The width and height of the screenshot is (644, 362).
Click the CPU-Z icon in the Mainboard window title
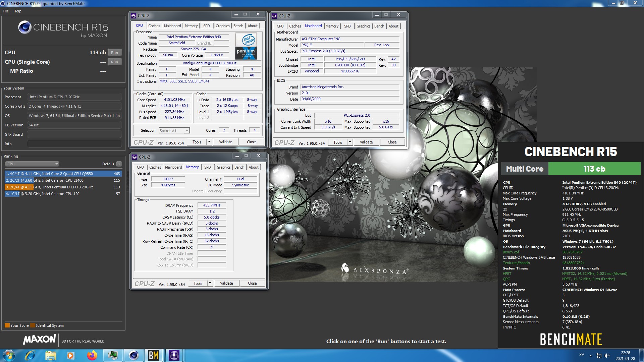(x=274, y=16)
